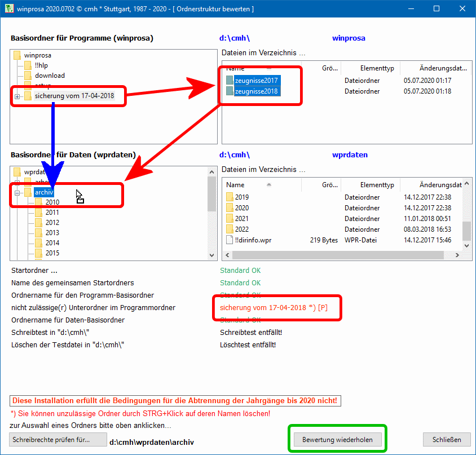This screenshot has width=476, height=455.
Task: Select the 2021 folder in lower file list
Action: (241, 219)
